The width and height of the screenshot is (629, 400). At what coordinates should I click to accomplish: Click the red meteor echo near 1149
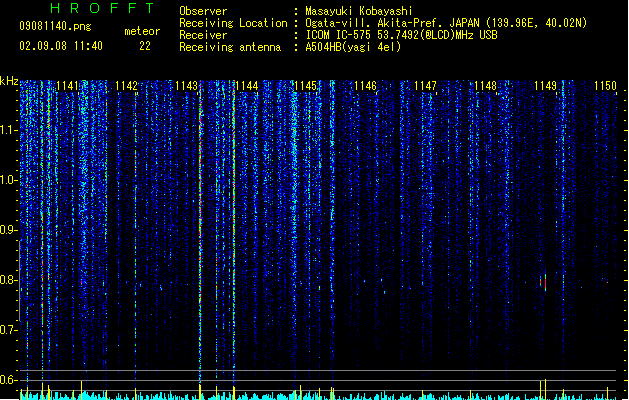pyautogui.click(x=545, y=282)
